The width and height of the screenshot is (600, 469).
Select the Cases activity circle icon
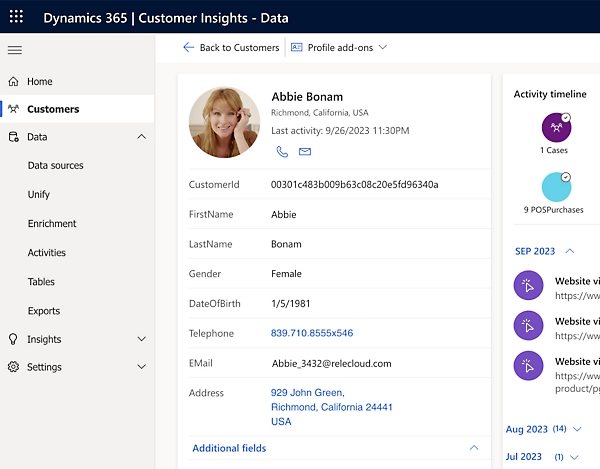[x=556, y=127]
